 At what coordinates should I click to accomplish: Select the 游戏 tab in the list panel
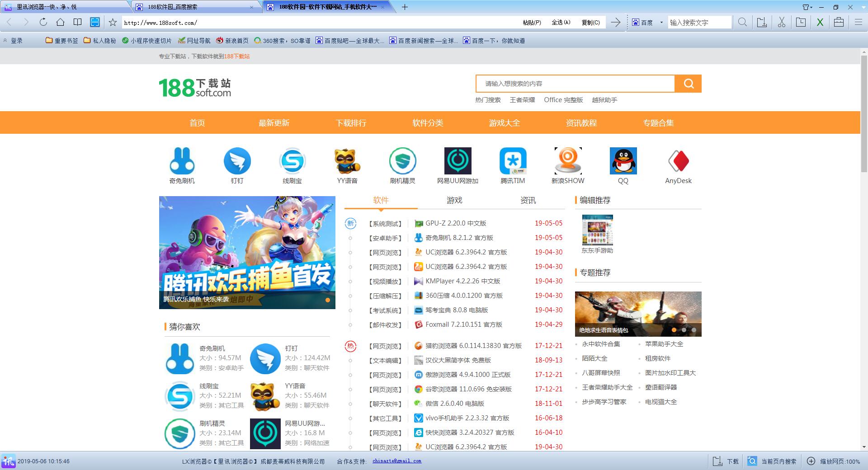pyautogui.click(x=454, y=200)
